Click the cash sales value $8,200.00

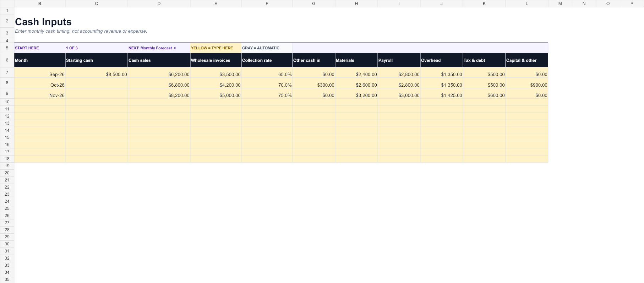tap(159, 93)
